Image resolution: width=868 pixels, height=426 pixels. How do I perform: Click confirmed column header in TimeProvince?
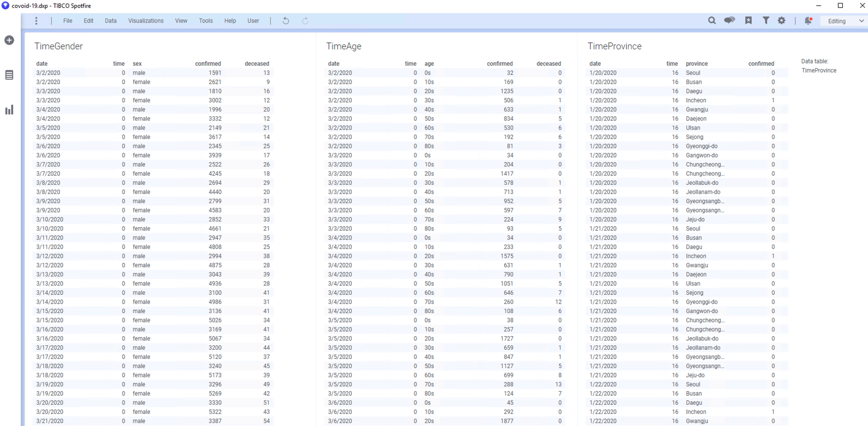click(761, 64)
